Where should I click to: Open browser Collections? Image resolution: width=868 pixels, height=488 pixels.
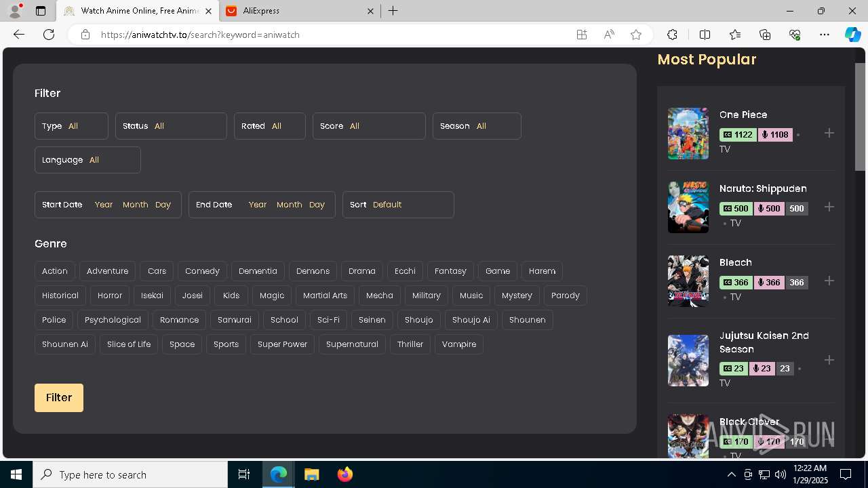pos(765,35)
